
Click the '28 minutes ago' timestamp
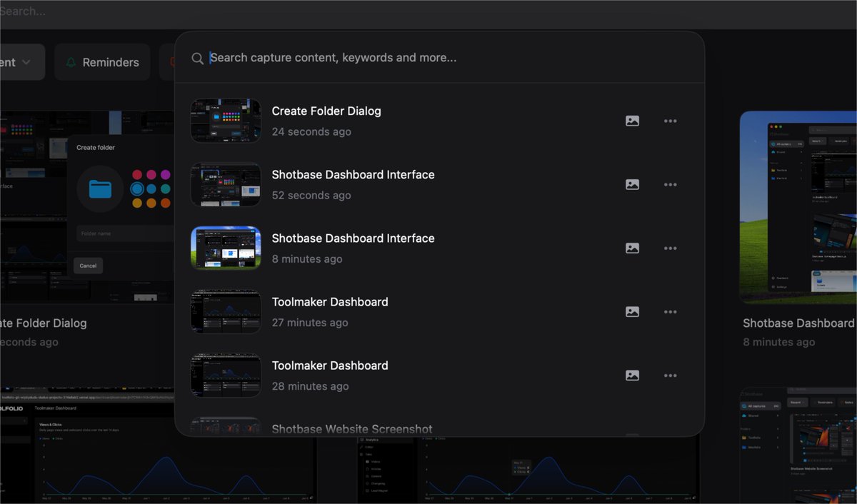click(x=310, y=386)
